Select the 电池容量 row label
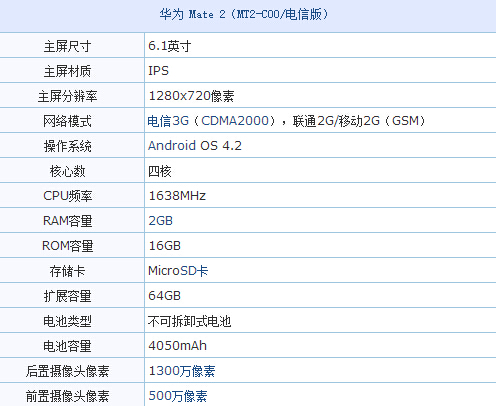Image resolution: width=496 pixels, height=406 pixels. tap(67, 346)
